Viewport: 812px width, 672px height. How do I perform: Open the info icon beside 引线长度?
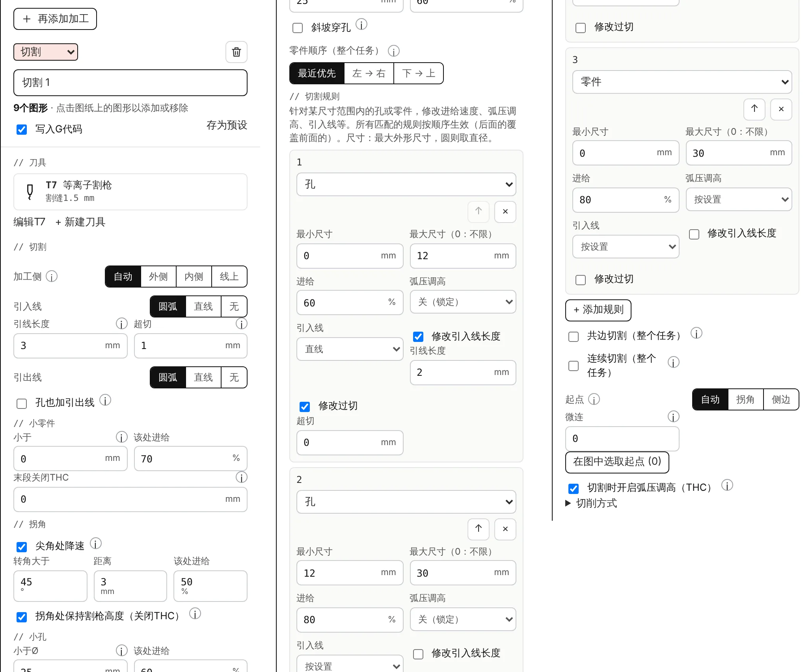click(121, 324)
